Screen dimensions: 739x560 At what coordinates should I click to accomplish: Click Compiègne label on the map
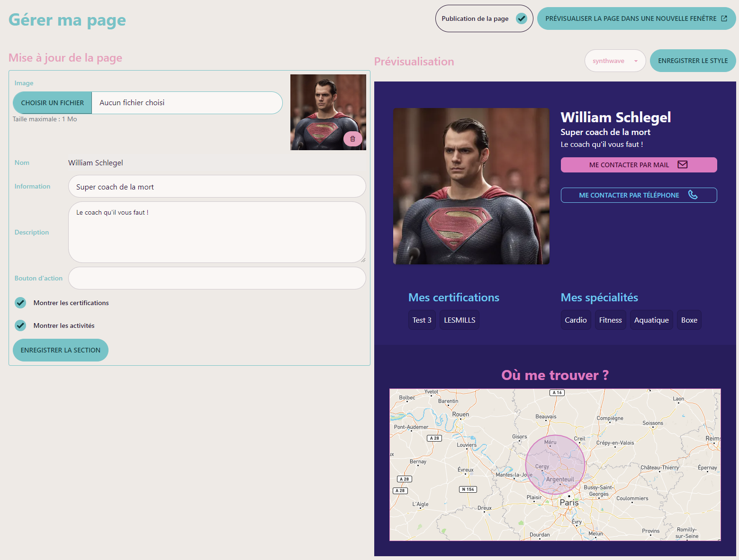tap(610, 418)
